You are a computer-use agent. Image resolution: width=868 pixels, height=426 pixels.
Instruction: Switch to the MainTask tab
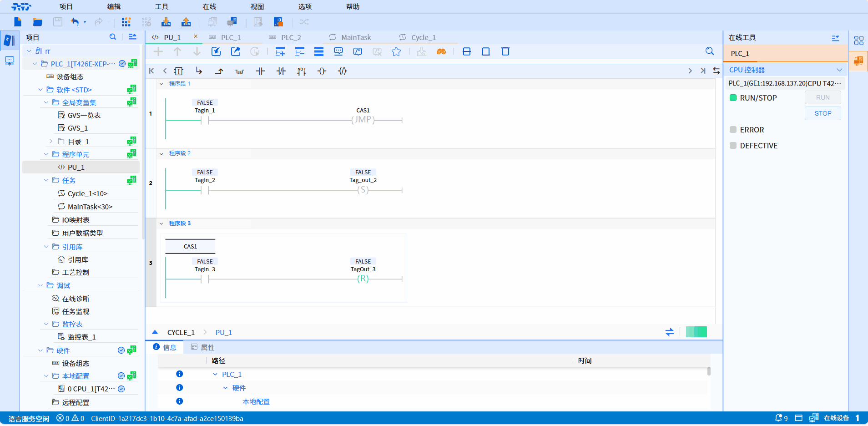tap(356, 37)
